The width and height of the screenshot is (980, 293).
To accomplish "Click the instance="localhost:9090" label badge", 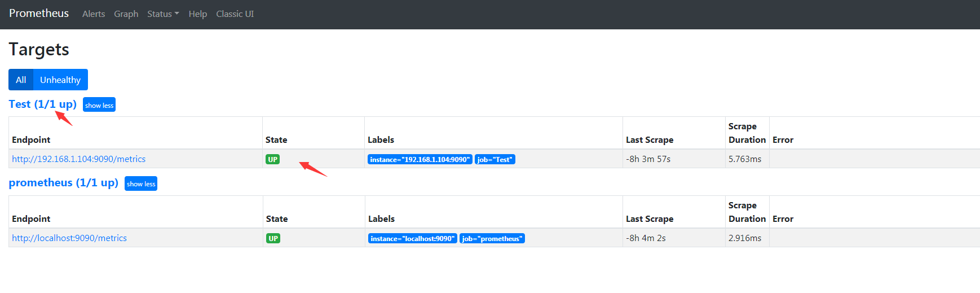I will click(x=412, y=239).
